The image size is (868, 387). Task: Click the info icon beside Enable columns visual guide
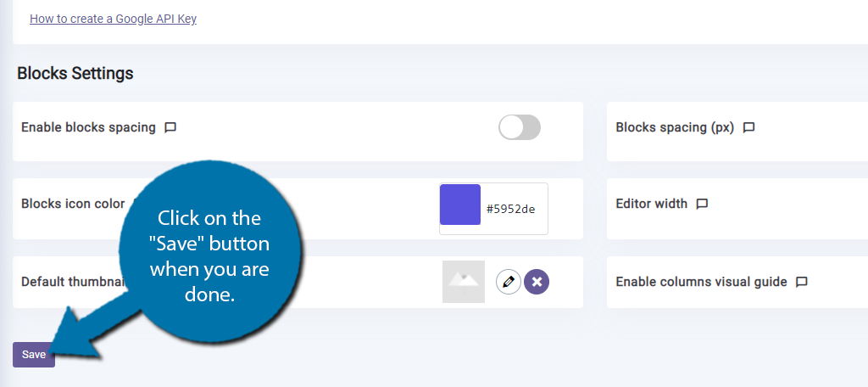click(802, 283)
